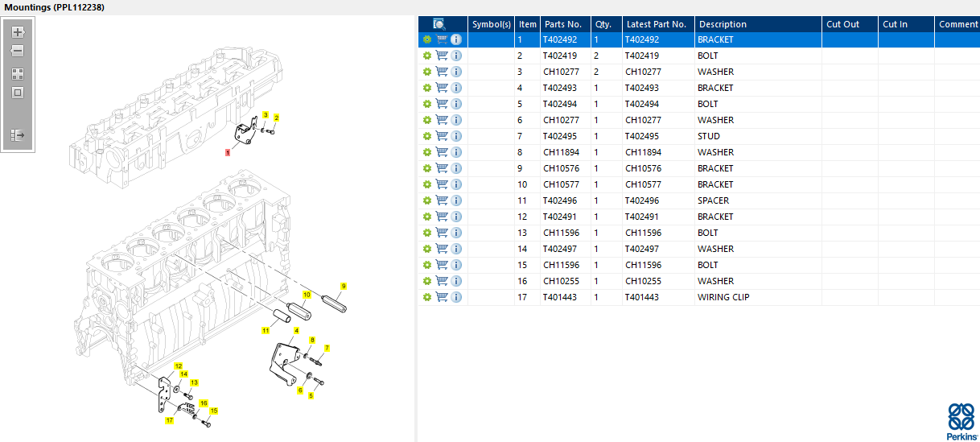Show info for item 12 BRACKET T402491

[x=456, y=217]
